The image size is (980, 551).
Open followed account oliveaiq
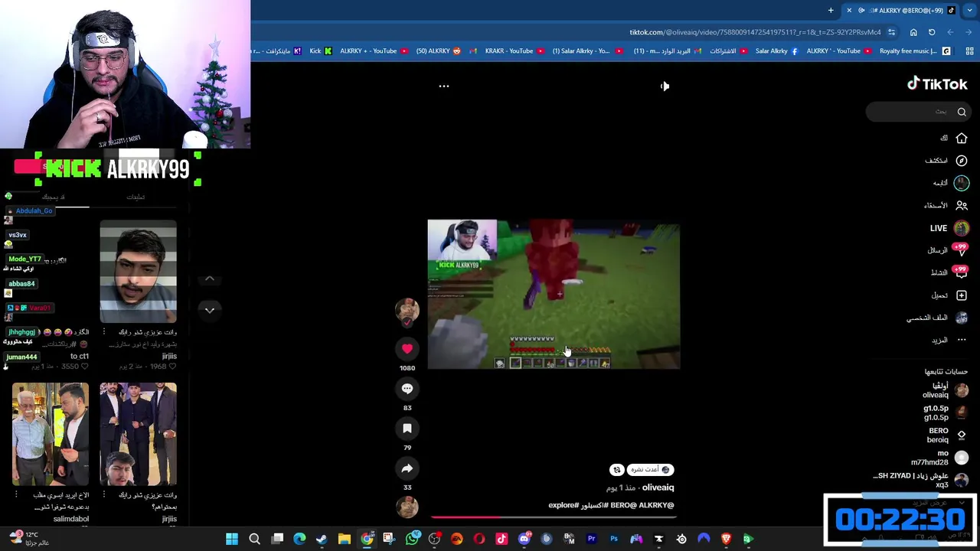(946, 390)
